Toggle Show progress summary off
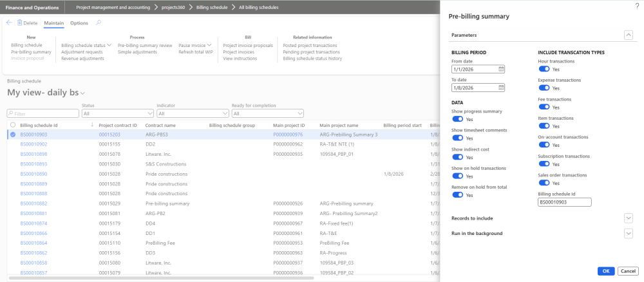 (x=458, y=119)
